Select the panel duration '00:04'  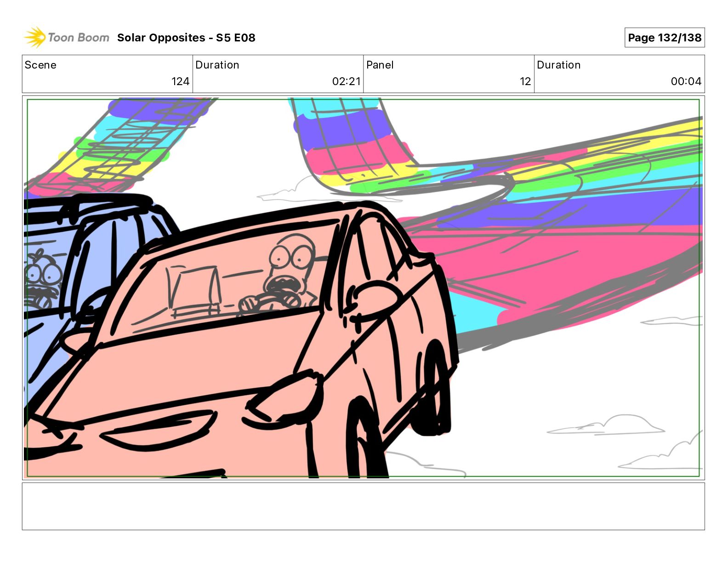pos(686,81)
